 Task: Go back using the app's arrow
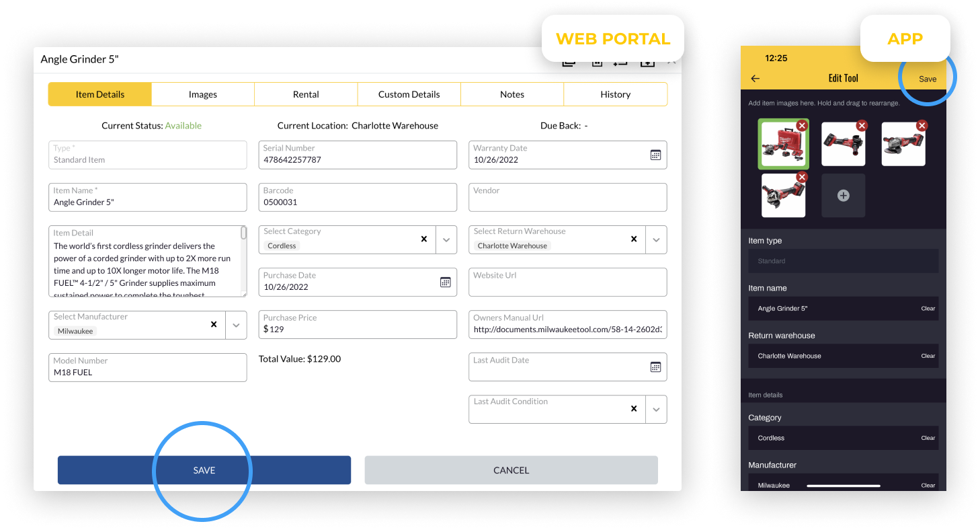click(756, 79)
